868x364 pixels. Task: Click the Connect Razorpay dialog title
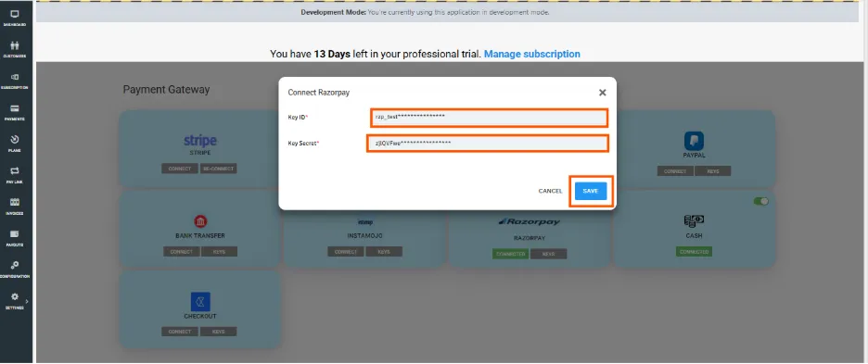pos(319,93)
